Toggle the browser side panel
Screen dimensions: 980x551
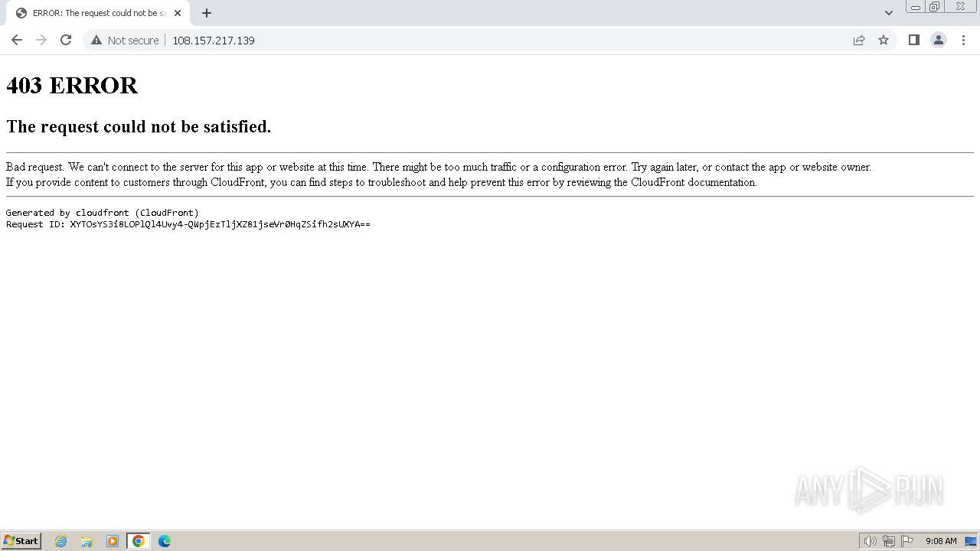point(913,40)
